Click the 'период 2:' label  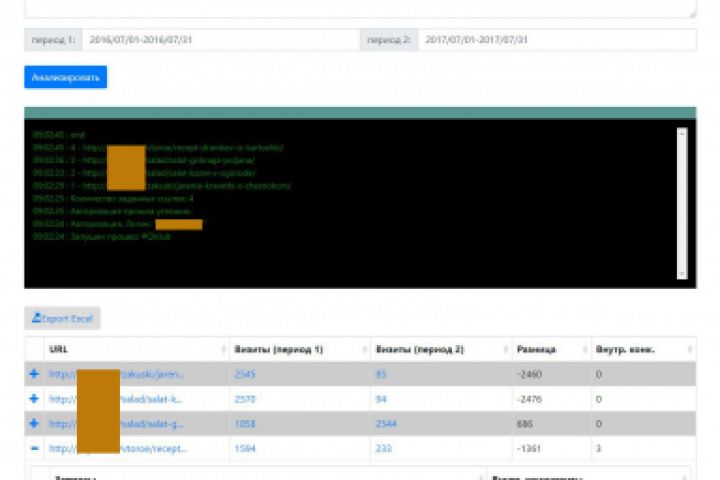click(x=389, y=40)
